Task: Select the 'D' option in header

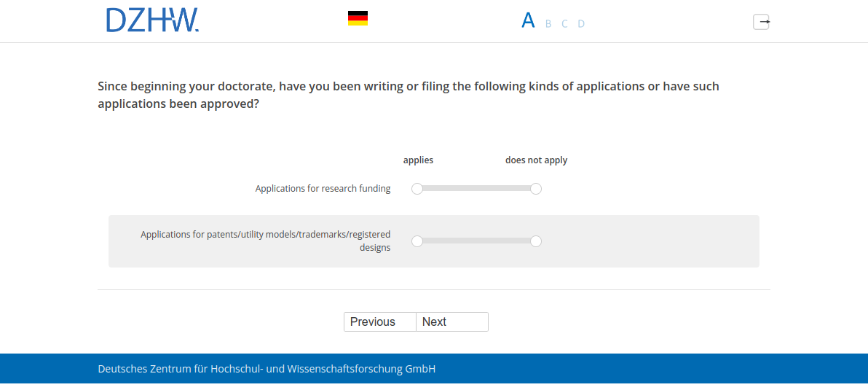Action: (x=581, y=23)
